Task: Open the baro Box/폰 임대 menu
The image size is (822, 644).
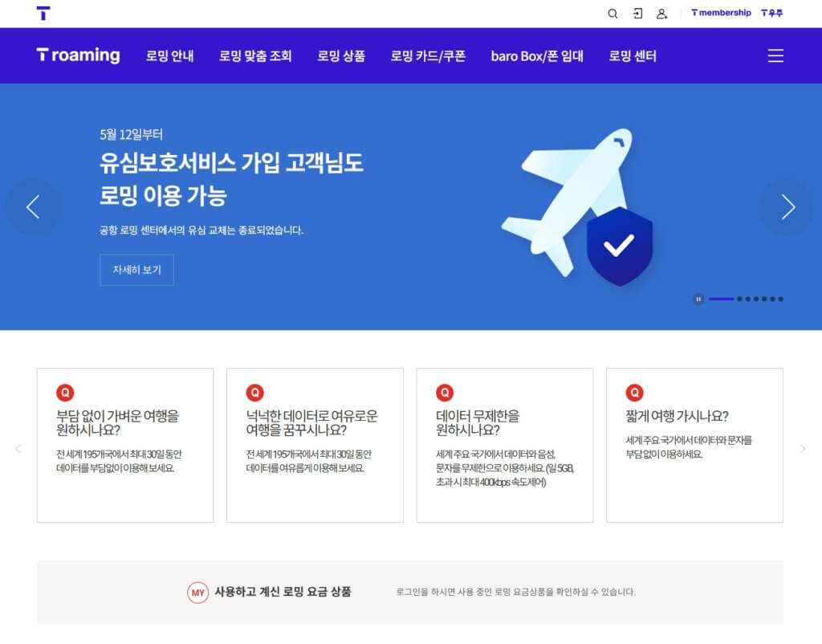Action: (x=536, y=56)
